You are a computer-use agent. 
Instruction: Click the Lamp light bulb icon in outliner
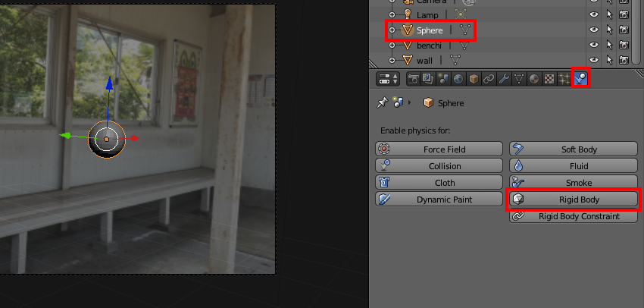point(408,14)
